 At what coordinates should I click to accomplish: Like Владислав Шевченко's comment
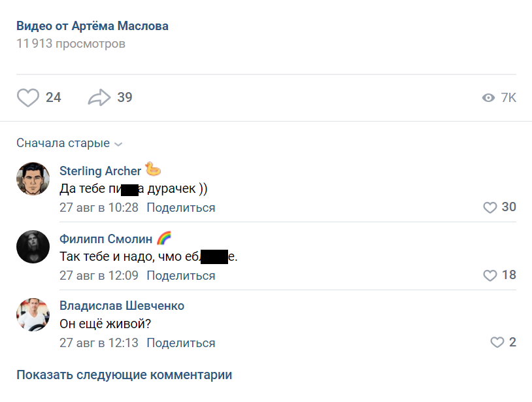pos(497,343)
